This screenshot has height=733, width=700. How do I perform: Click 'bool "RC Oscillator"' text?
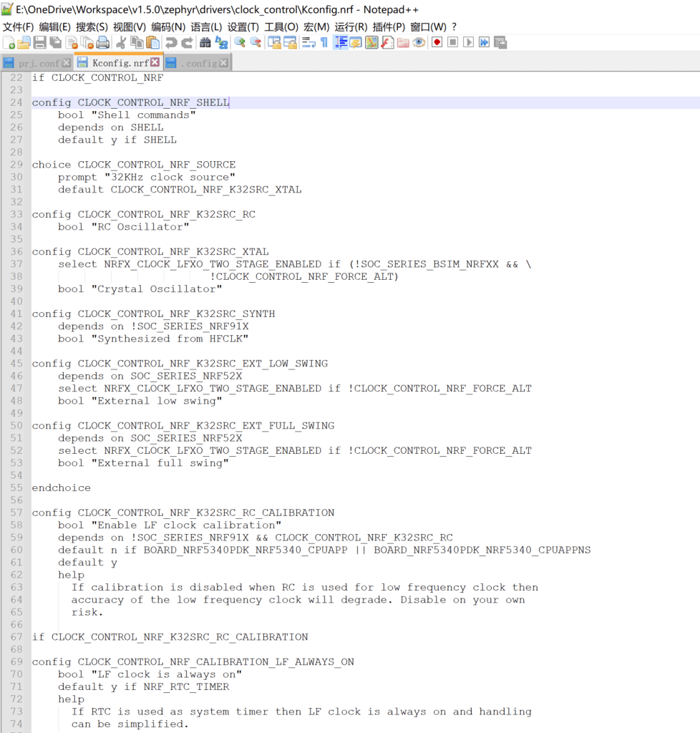(124, 227)
